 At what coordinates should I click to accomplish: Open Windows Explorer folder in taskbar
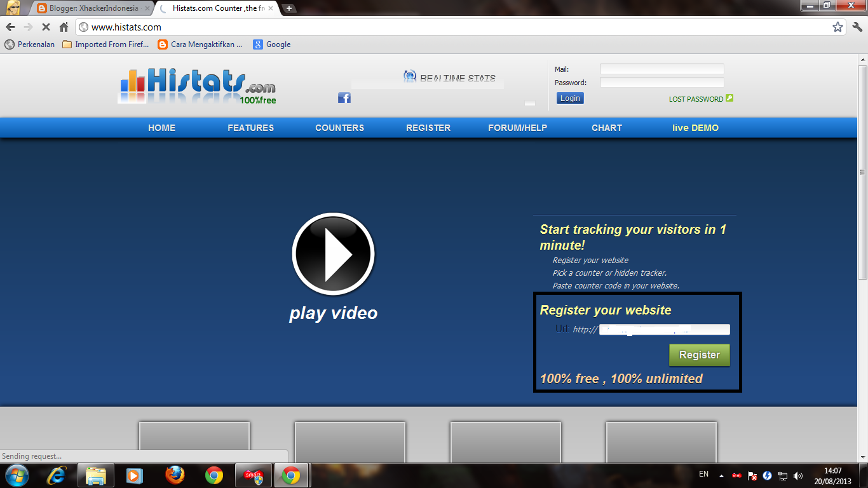click(96, 475)
